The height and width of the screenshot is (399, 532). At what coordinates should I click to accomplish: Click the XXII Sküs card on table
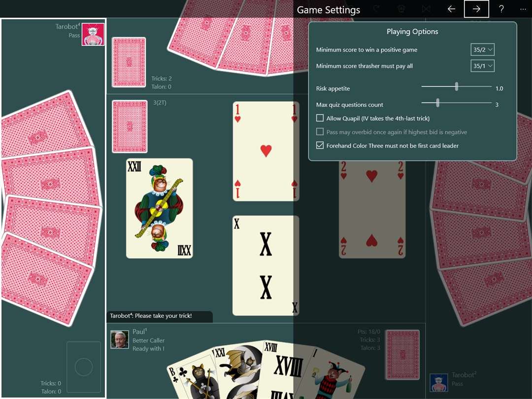click(160, 208)
